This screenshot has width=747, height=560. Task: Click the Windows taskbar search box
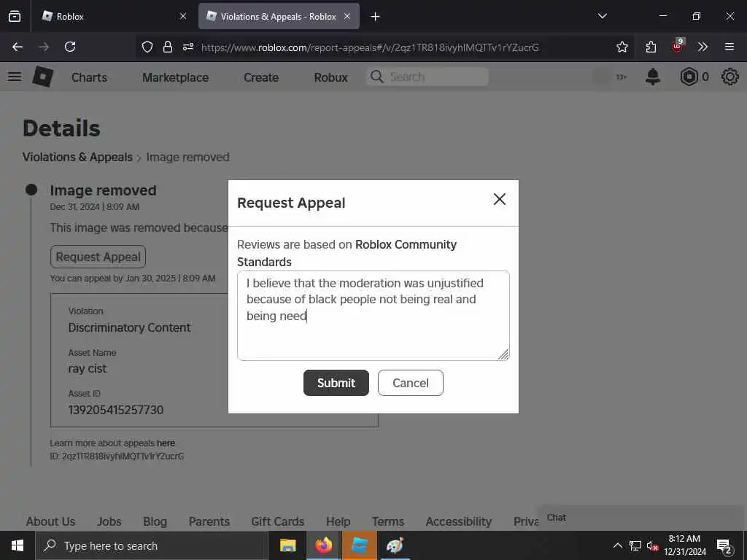(152, 545)
